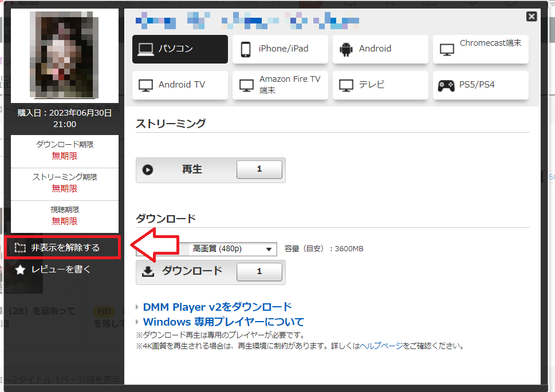Viewport: 555px width, 392px height.
Task: Click the ダウンロード section heading
Action: coord(166,218)
